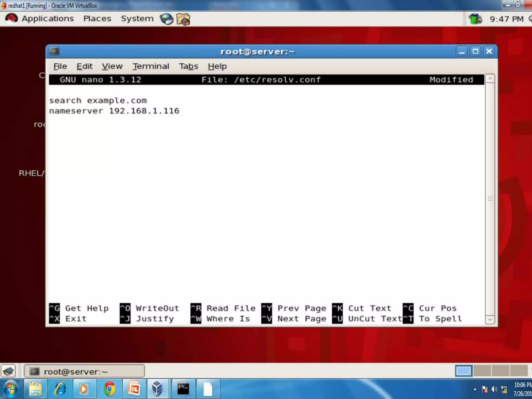Click the volume speaker icon in Windows tray
532x399 pixels.
pos(494,389)
